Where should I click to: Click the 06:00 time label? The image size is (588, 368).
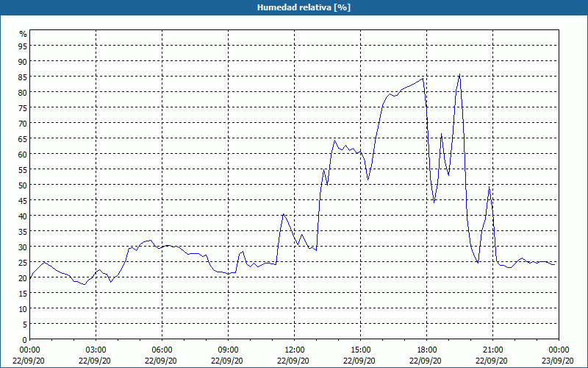162,350
